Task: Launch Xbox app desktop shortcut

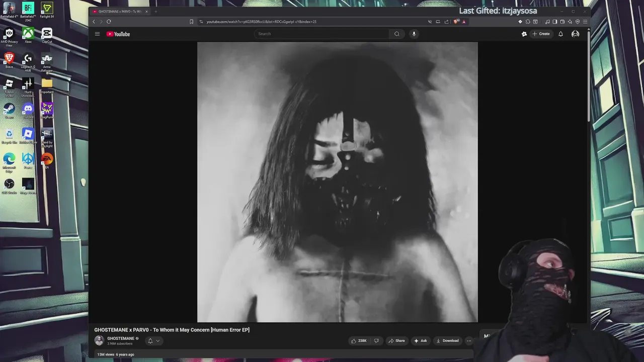Action: [28, 36]
